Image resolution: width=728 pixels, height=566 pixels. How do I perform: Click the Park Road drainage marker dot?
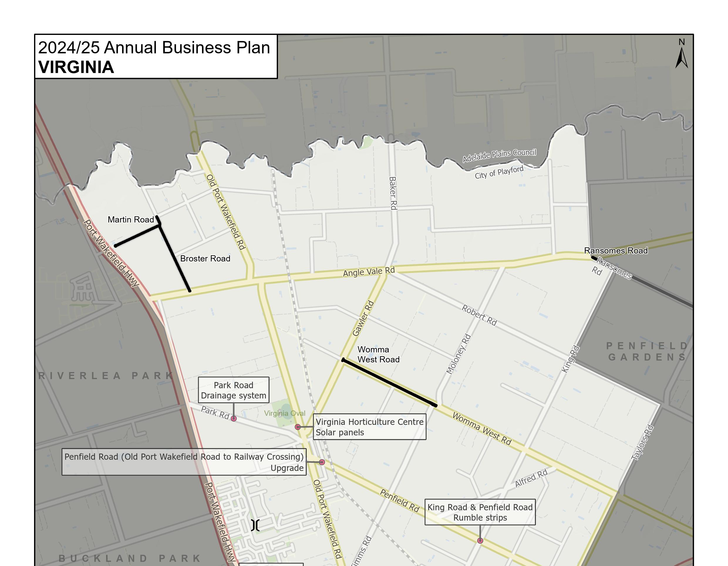[234, 419]
